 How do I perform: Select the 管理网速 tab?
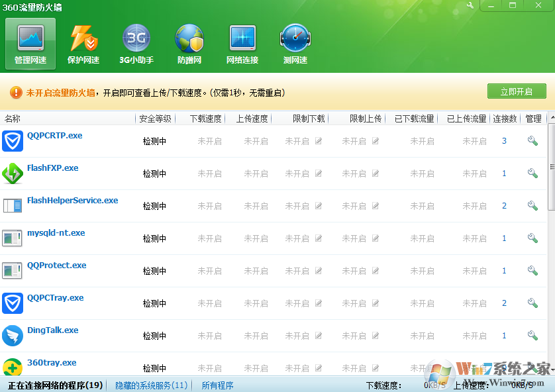30,44
